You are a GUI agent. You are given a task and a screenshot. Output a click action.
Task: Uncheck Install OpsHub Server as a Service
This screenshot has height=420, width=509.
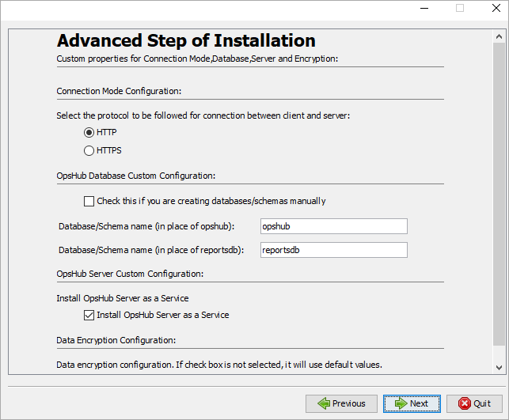point(89,315)
